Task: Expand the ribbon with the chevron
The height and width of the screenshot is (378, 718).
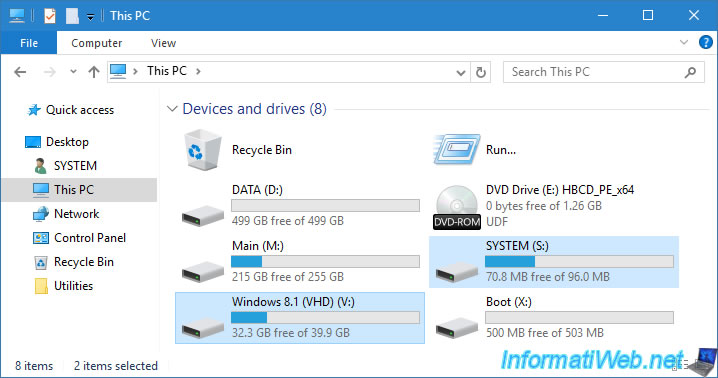Action: [x=684, y=43]
